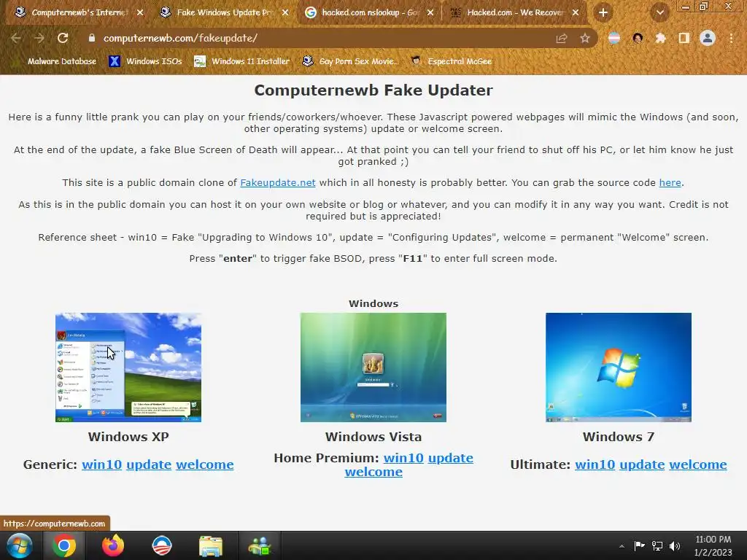This screenshot has width=747, height=560.
Task: Toggle the browser side panel icon
Action: point(684,38)
